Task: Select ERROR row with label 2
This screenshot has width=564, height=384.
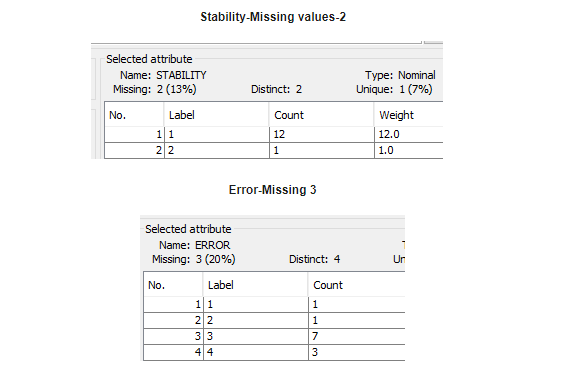Action: pyautogui.click(x=274, y=320)
